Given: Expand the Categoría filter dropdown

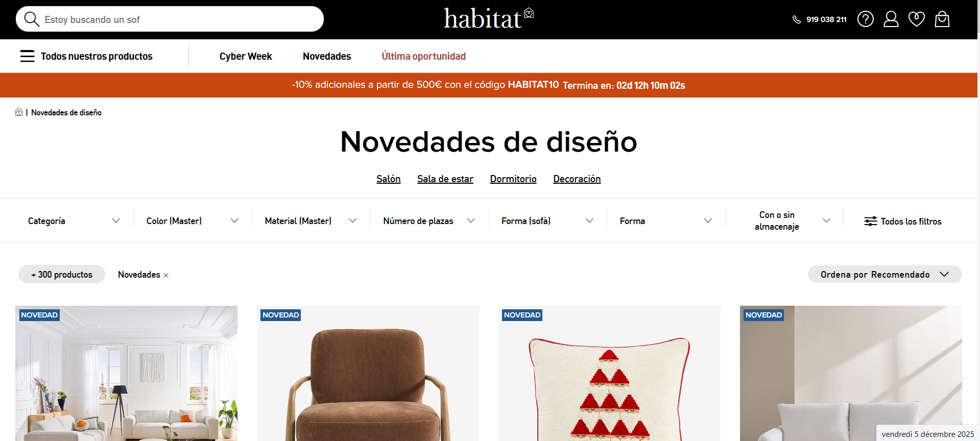Looking at the screenshot, I should [x=74, y=220].
